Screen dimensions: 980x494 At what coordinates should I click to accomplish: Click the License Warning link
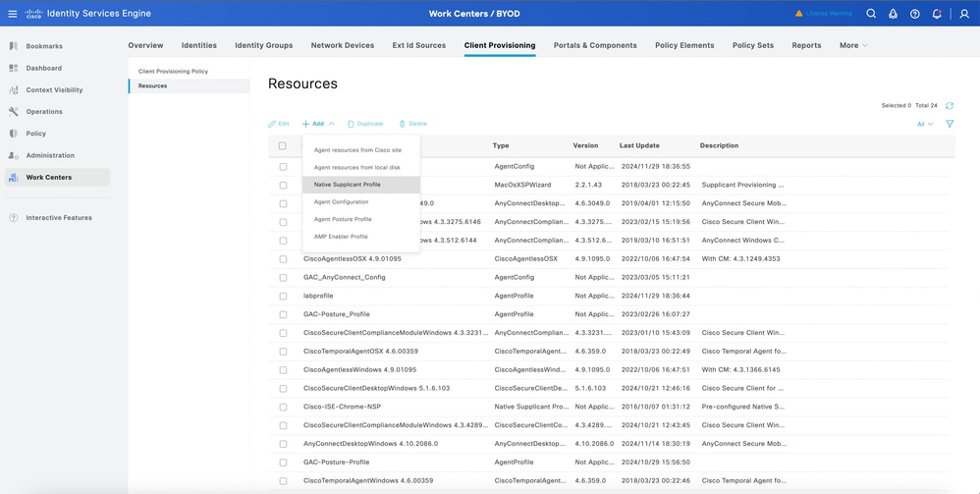[829, 14]
